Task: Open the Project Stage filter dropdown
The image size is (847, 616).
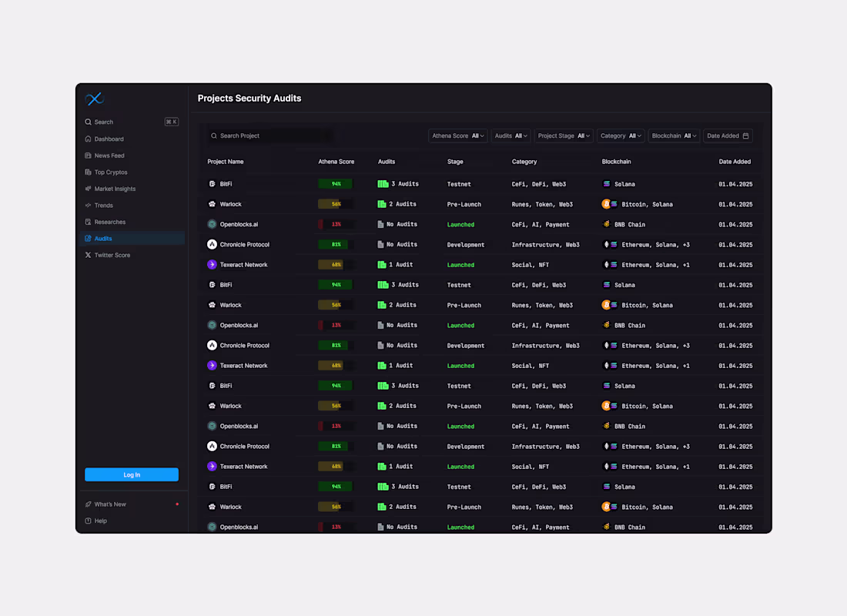Action: pos(563,136)
